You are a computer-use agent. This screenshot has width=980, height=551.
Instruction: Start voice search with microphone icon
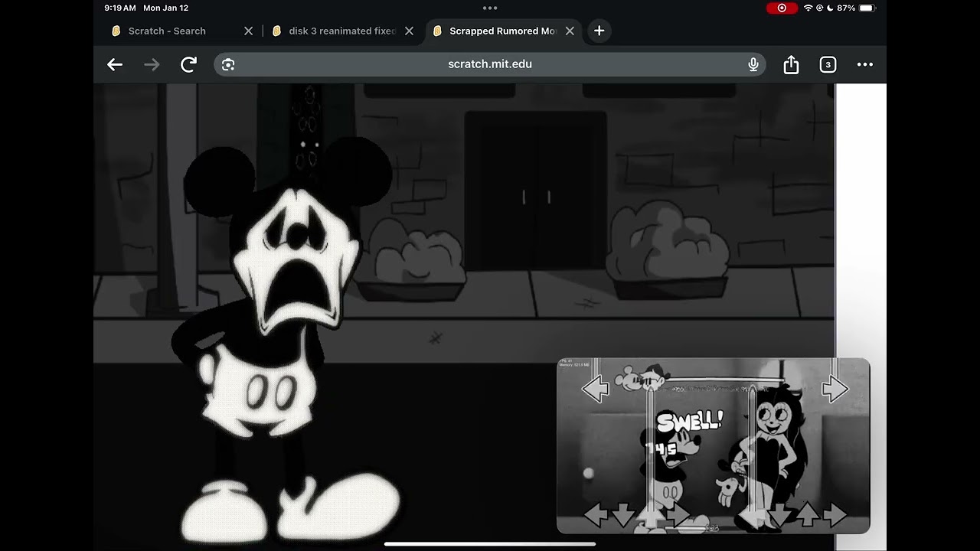point(753,64)
